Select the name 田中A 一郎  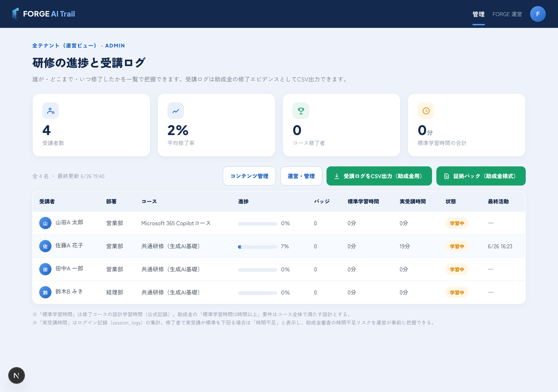[69, 268]
